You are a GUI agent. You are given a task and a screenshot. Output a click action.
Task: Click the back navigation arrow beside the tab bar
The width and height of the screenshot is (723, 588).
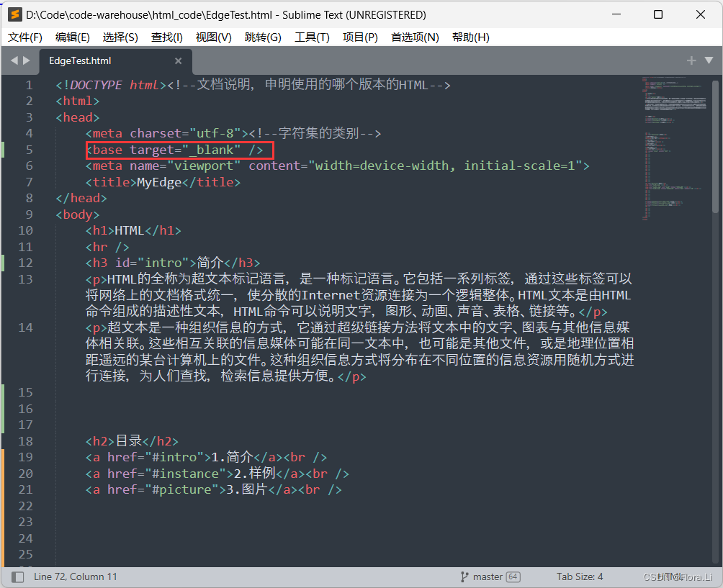point(14,61)
